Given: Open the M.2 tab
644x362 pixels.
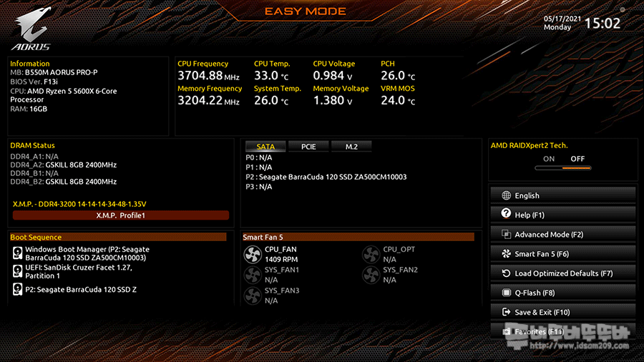Looking at the screenshot, I should [351, 147].
